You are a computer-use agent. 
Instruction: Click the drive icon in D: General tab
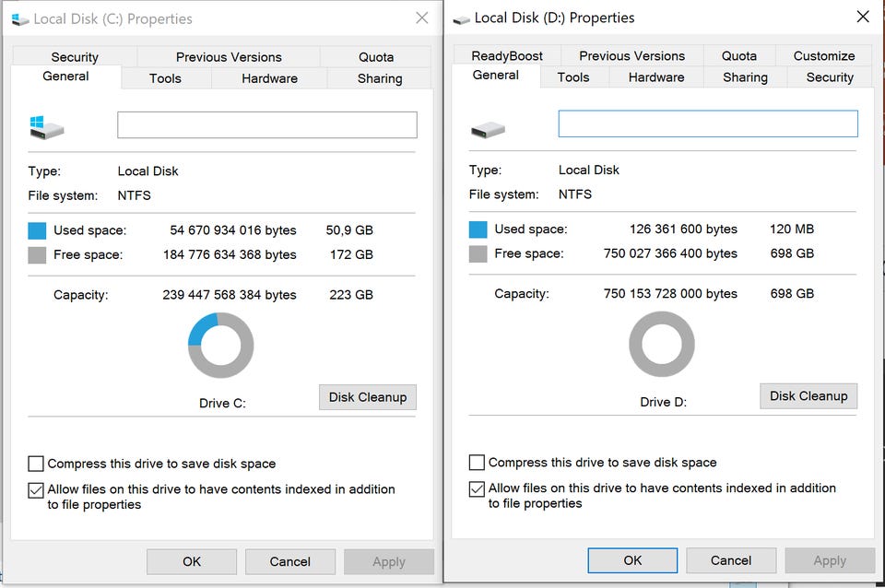[x=488, y=129]
